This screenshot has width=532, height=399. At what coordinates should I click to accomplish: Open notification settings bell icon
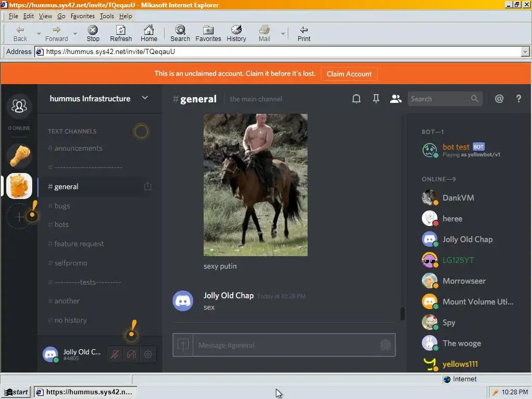[356, 99]
